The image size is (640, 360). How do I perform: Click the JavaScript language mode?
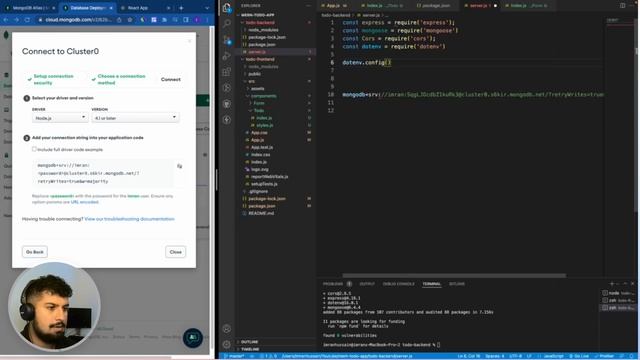click(553, 356)
